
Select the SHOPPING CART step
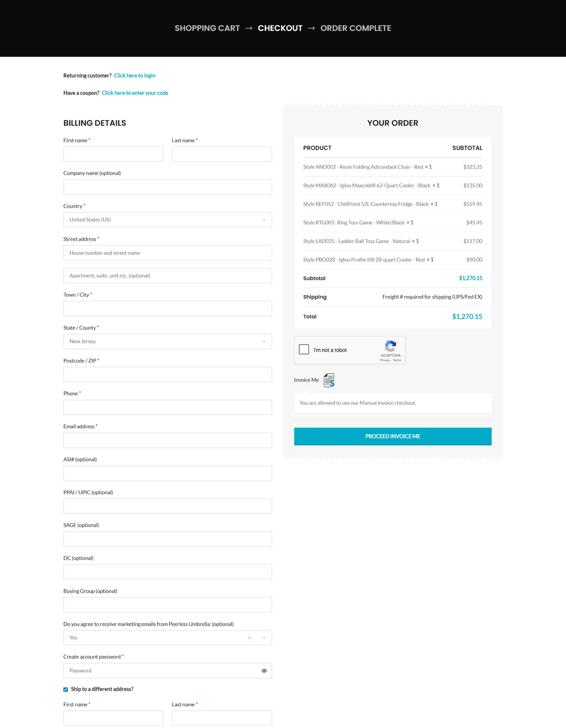pos(207,28)
